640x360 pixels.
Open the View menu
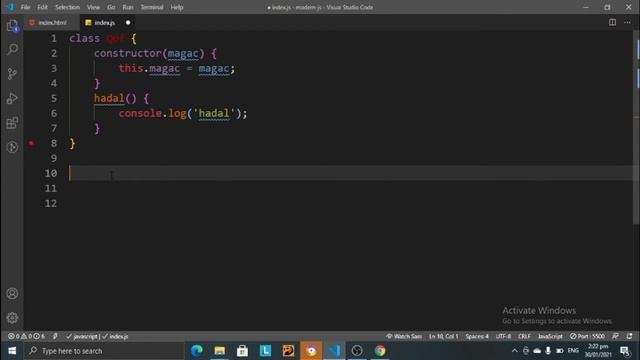pos(93,7)
